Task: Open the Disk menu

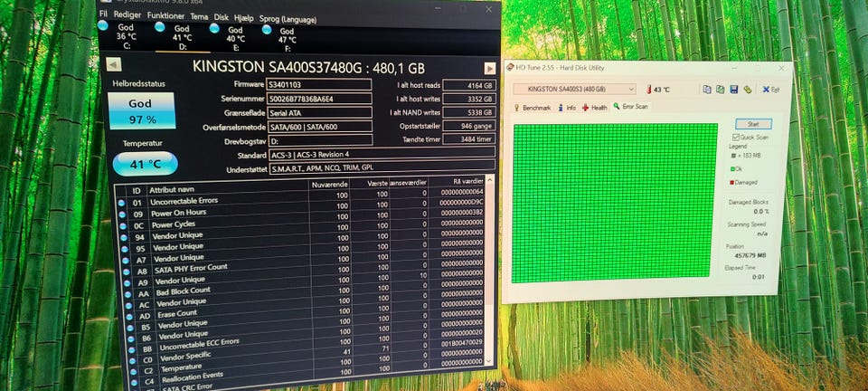Action: 222,17
